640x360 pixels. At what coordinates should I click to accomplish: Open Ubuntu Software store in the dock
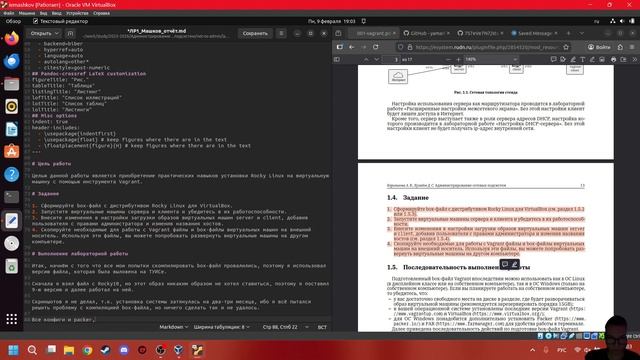pyautogui.click(x=11, y=151)
